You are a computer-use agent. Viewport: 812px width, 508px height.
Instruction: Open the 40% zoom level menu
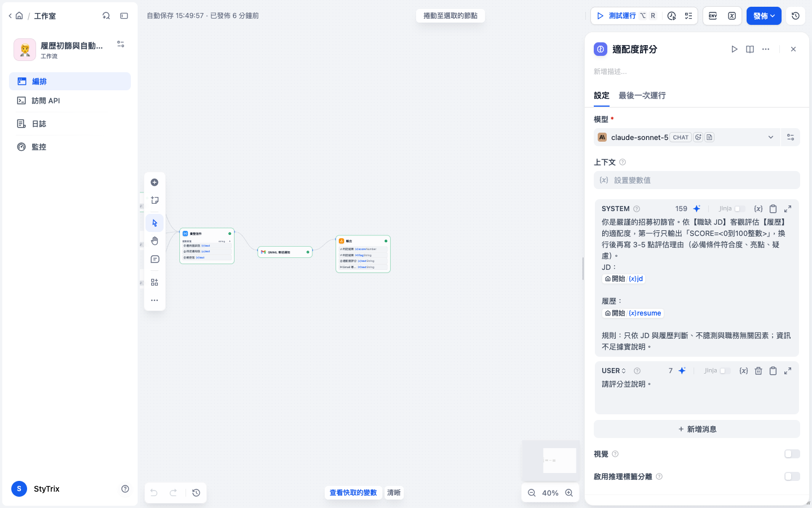coord(550,493)
